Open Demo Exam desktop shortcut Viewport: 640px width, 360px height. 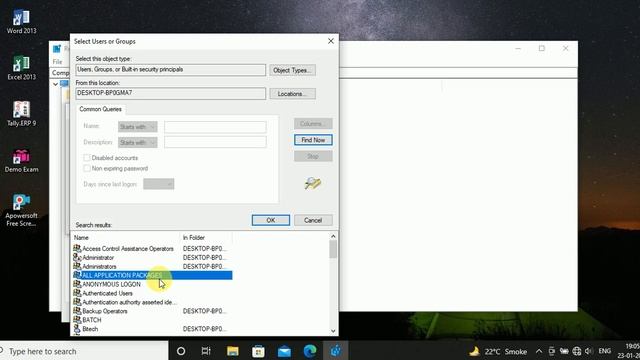[x=21, y=161]
